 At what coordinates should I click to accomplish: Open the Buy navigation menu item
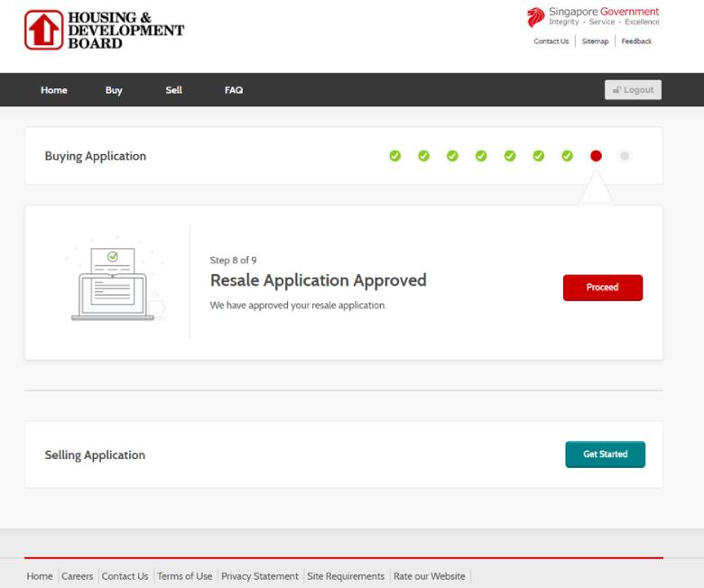click(x=114, y=90)
